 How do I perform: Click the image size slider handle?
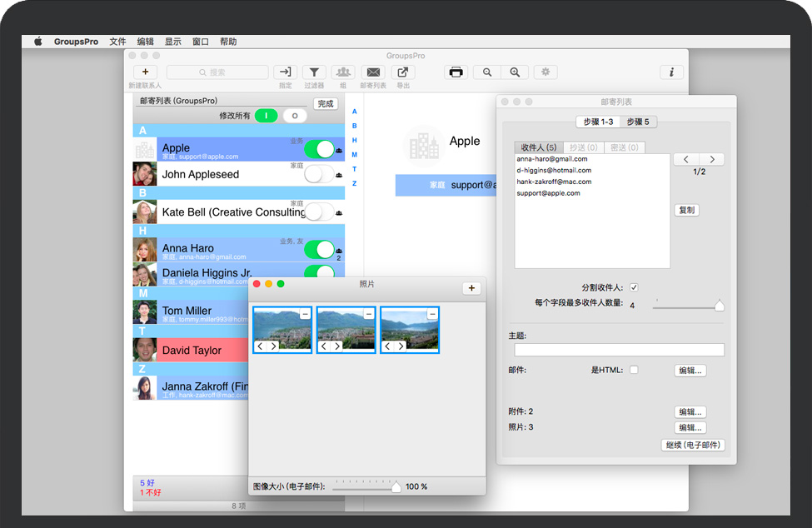[396, 487]
